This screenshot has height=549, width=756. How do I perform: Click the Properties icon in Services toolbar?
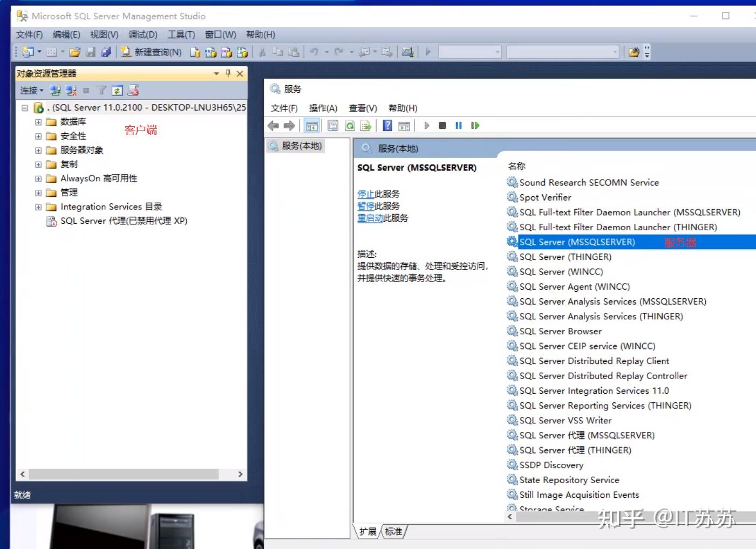click(x=333, y=126)
